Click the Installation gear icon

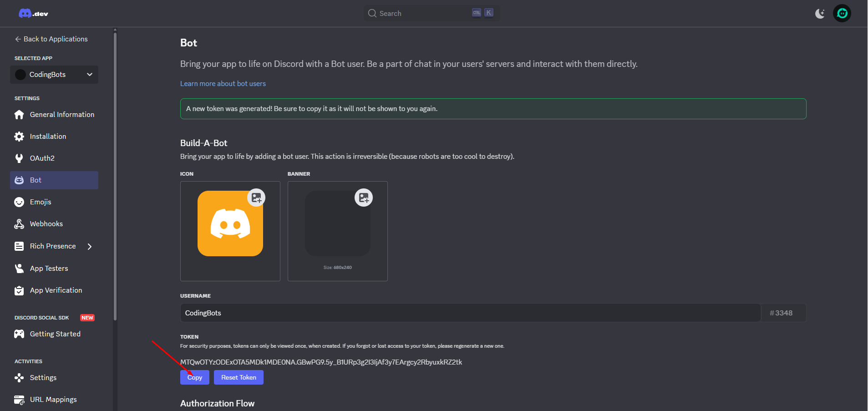(x=19, y=137)
